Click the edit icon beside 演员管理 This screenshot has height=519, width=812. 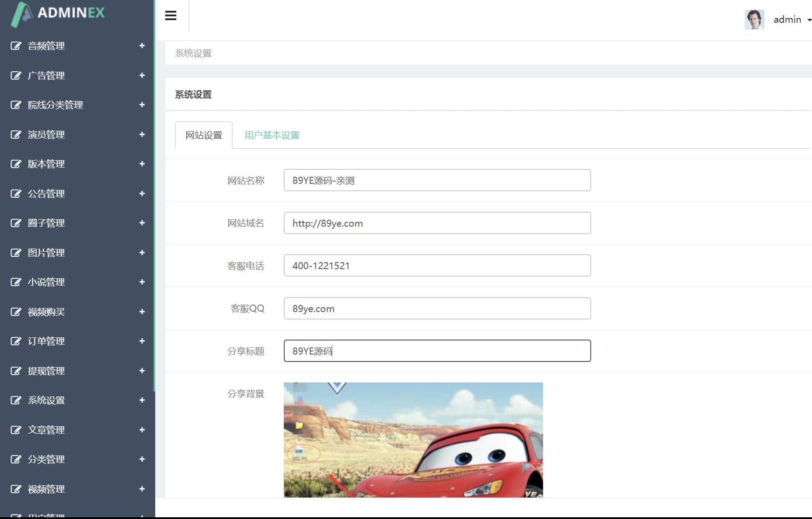[16, 135]
